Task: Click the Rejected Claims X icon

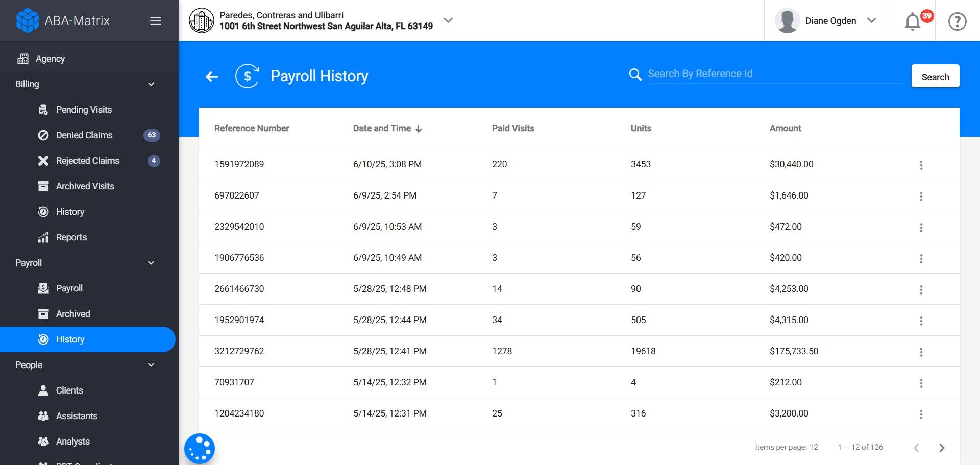Action: 43,160
